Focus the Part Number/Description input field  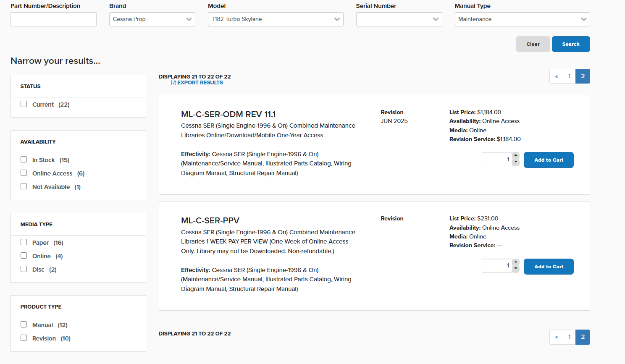pyautogui.click(x=53, y=19)
